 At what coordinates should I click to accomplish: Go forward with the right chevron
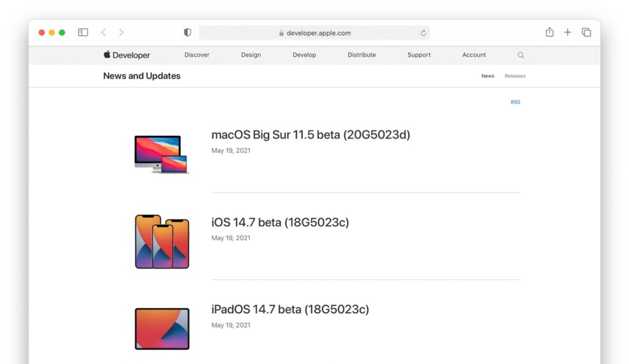pyautogui.click(x=121, y=33)
